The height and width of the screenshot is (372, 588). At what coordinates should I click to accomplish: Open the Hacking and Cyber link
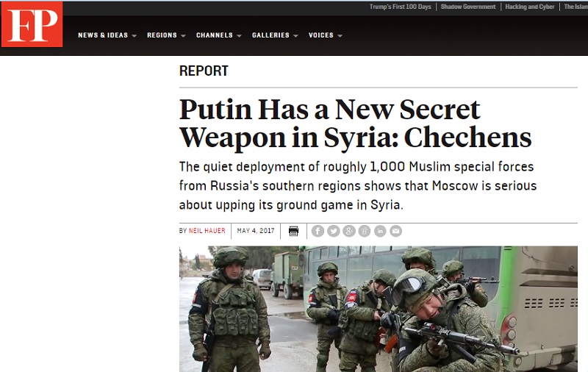pos(529,7)
